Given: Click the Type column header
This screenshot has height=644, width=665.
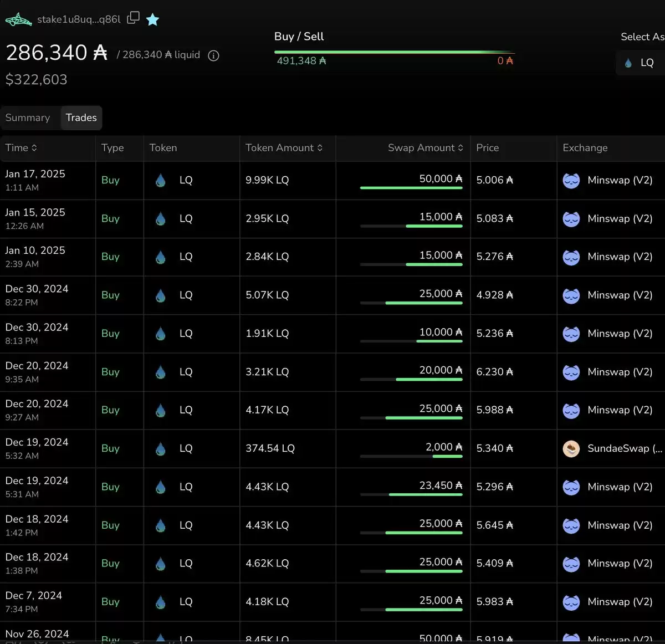Looking at the screenshot, I should coord(112,148).
